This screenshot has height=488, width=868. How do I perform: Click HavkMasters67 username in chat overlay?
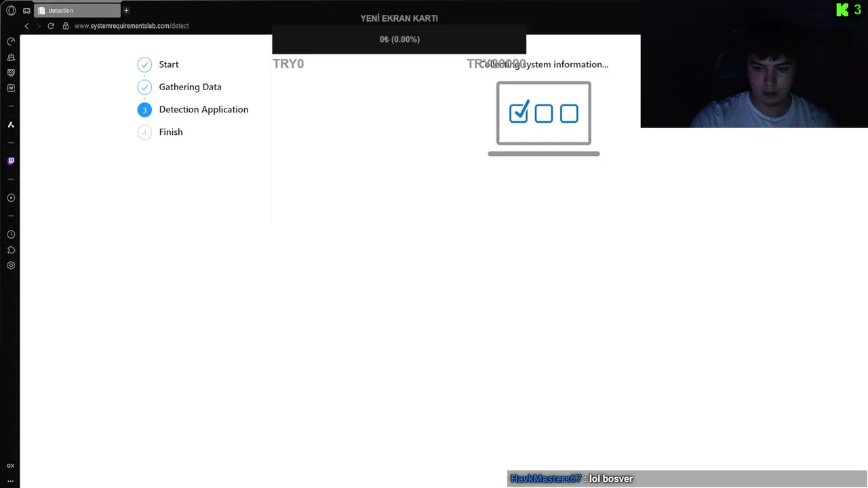coord(546,479)
